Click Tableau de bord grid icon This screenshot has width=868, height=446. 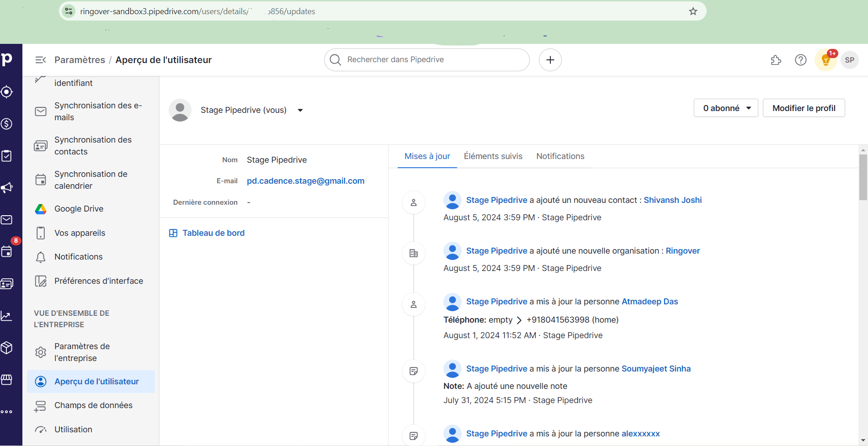(173, 233)
